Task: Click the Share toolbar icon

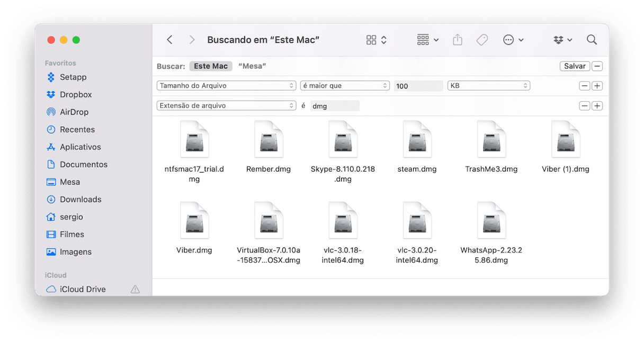Action: 458,40
